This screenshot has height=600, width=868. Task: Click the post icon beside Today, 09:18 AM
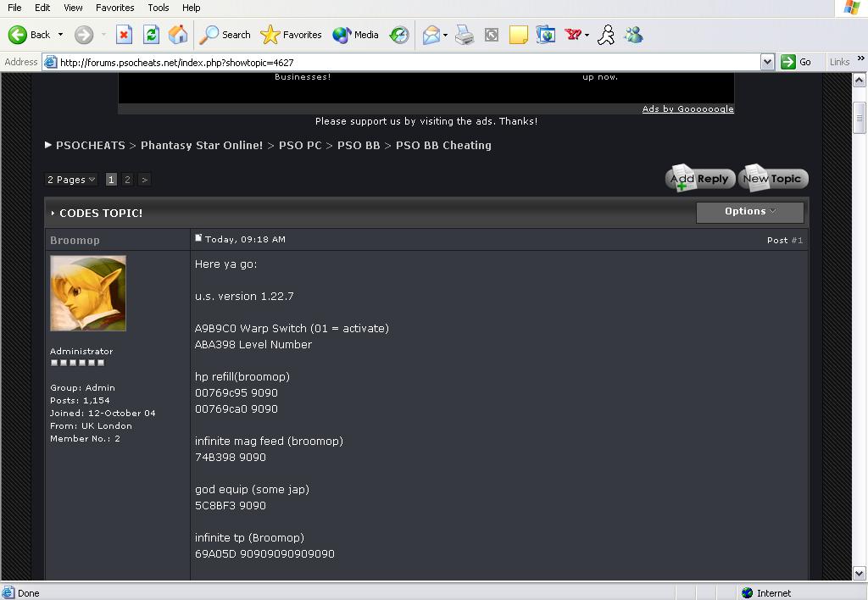(198, 238)
